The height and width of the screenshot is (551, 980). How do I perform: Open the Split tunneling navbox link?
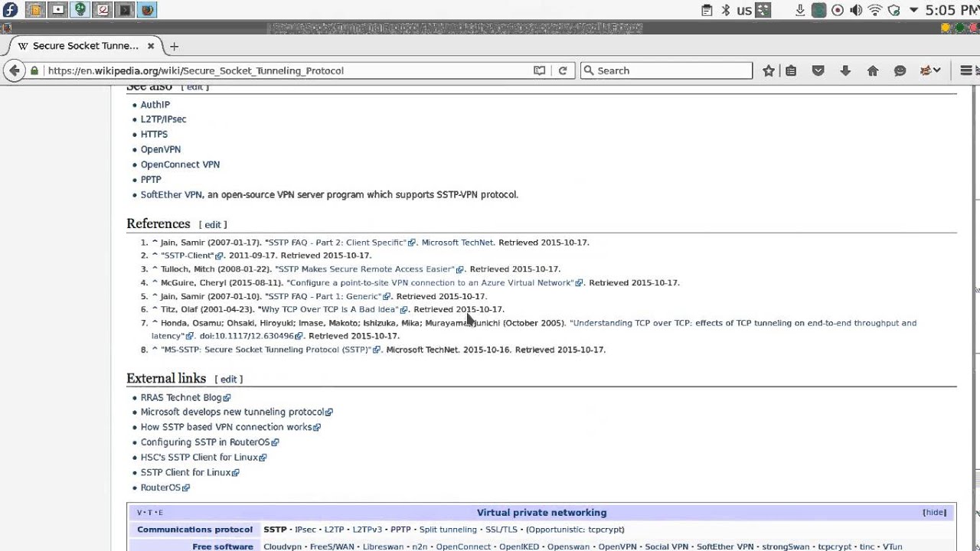(x=448, y=530)
